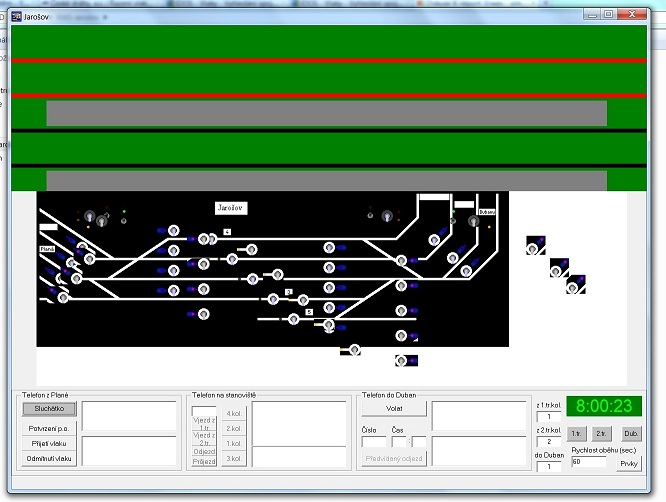Focus the Číslo train number field
This screenshot has height=502, width=666.
click(x=374, y=442)
